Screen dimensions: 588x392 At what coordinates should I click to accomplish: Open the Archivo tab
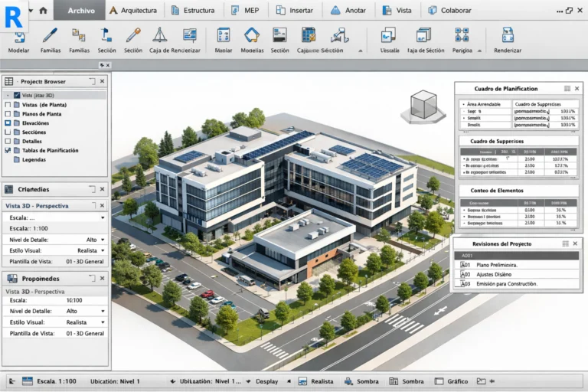(x=80, y=11)
